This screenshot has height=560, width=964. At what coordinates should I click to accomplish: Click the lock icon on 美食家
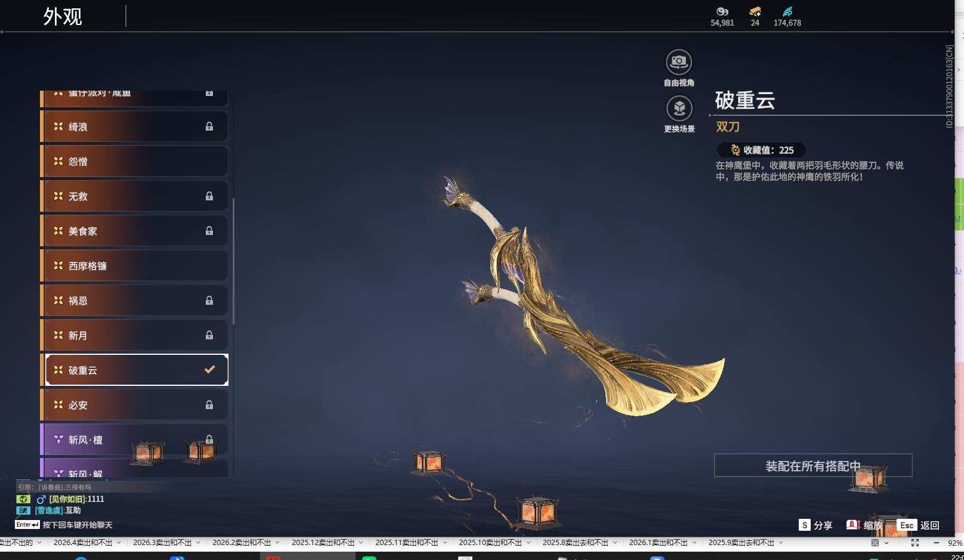coord(209,231)
